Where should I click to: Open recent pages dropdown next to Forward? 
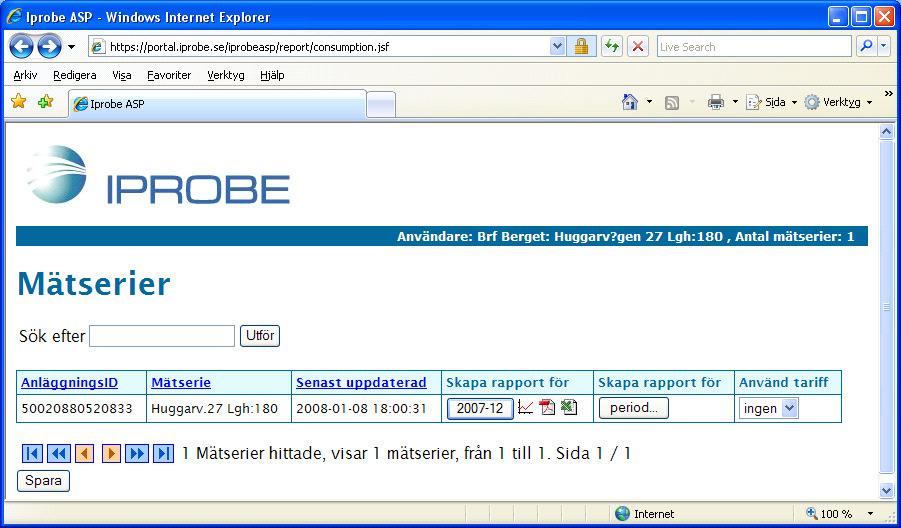pos(71,47)
